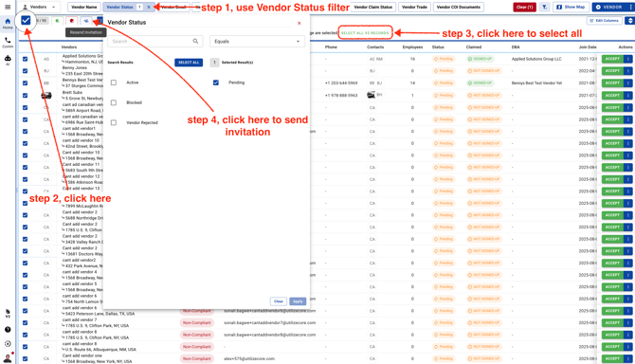Image resolution: width=635 pixels, height=364 pixels.
Task: Check the Vendor Rejected status option
Action: click(114, 122)
